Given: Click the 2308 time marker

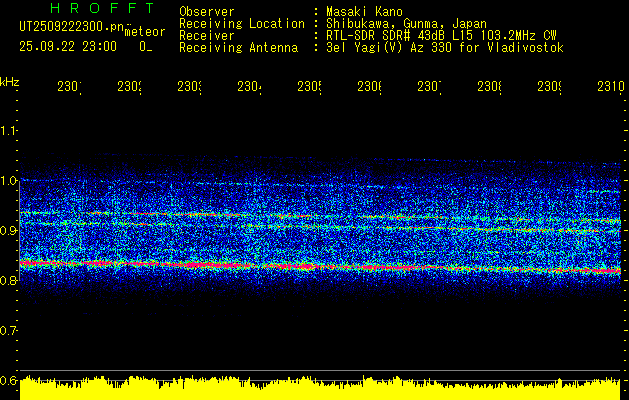Looking at the screenshot, I should (x=489, y=87).
